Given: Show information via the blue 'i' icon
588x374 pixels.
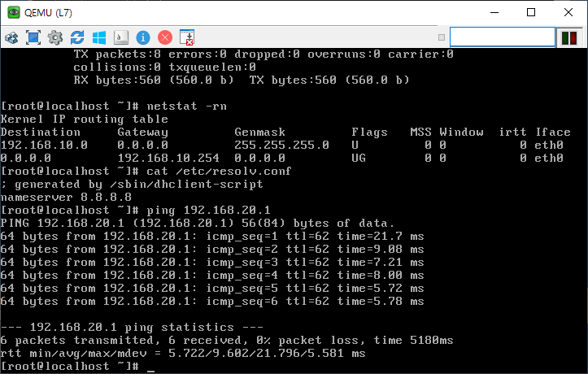Looking at the screenshot, I should click(x=143, y=37).
